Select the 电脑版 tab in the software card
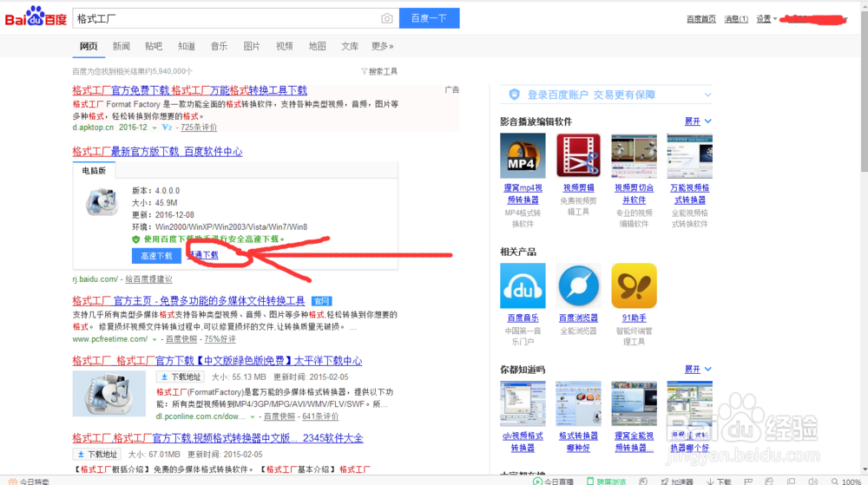Screen dimensions: 868x485 point(94,171)
